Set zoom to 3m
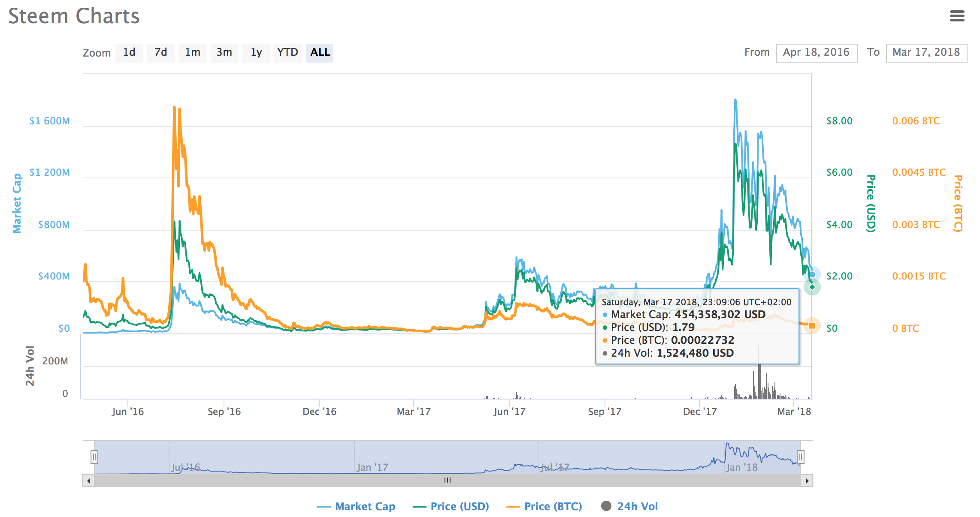 click(x=224, y=53)
